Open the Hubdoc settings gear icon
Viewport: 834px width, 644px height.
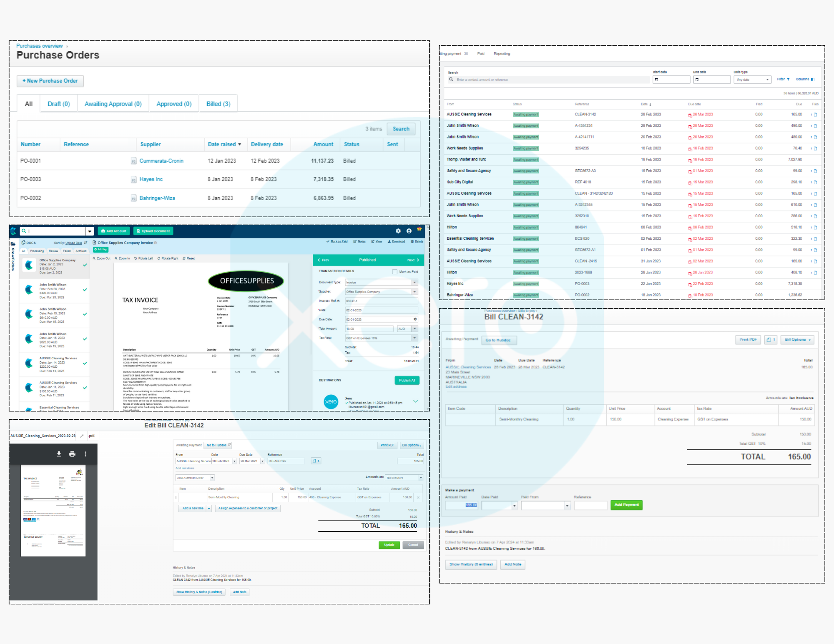398,231
